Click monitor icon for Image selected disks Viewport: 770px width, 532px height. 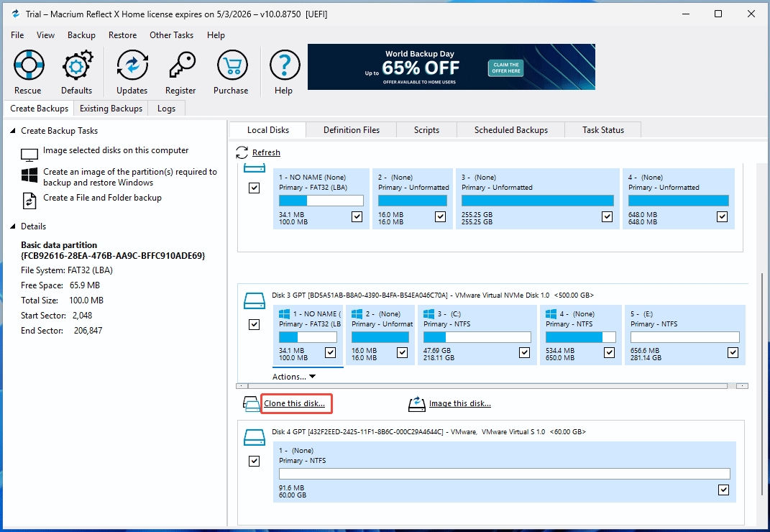pyautogui.click(x=29, y=155)
